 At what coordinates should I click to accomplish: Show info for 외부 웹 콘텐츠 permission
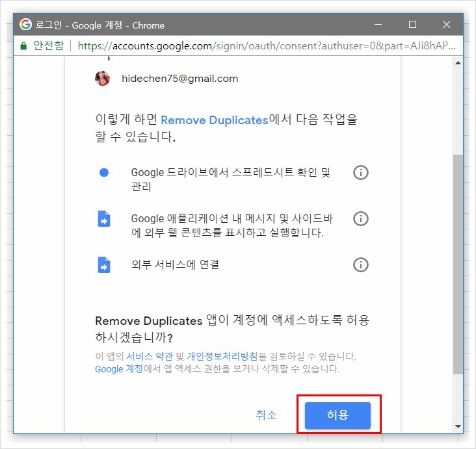pos(361,219)
